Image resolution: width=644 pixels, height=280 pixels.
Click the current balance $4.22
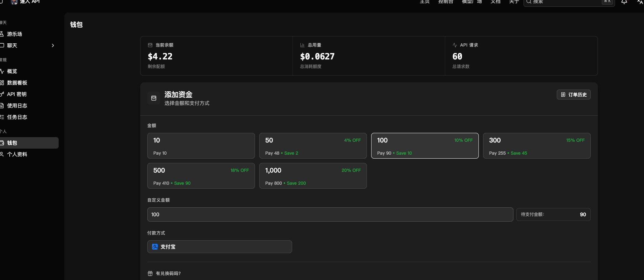coord(160,56)
